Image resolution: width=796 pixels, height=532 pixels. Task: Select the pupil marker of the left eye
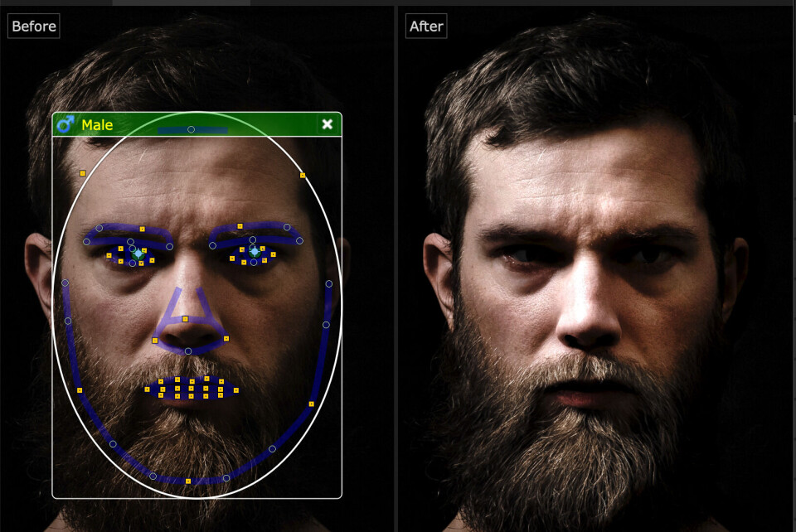click(x=138, y=254)
